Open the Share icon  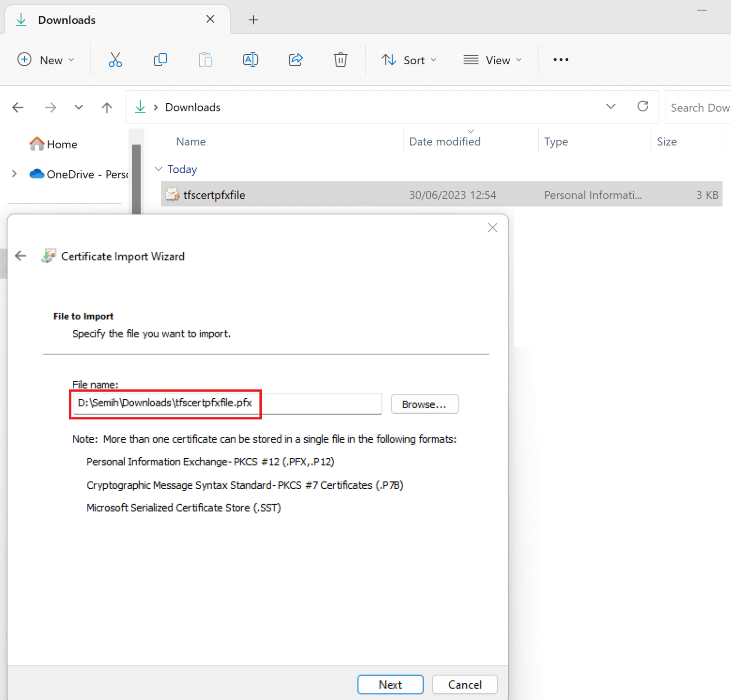(x=295, y=59)
